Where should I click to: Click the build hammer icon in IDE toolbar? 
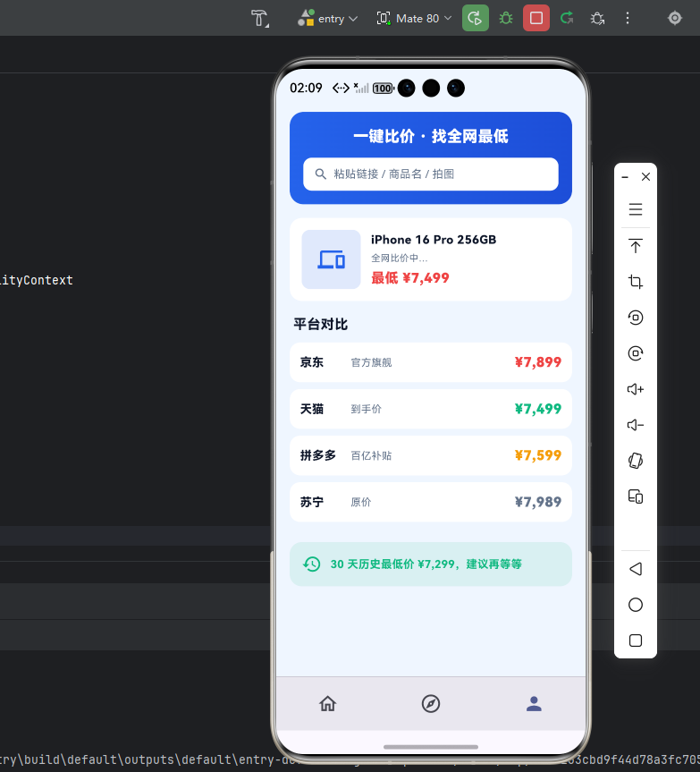pyautogui.click(x=260, y=19)
